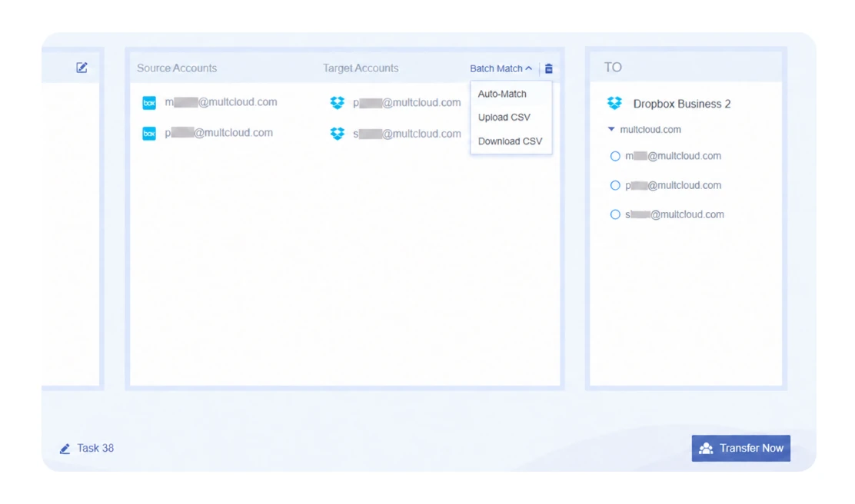Click the Dropbox icon of target p…@multcloud.com
Image resolution: width=855 pixels, height=504 pixels.
[338, 102]
